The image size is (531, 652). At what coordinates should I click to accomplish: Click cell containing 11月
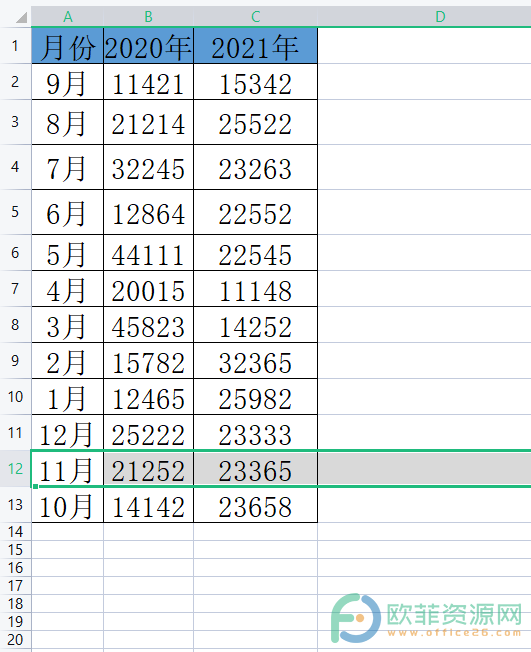[x=67, y=469]
